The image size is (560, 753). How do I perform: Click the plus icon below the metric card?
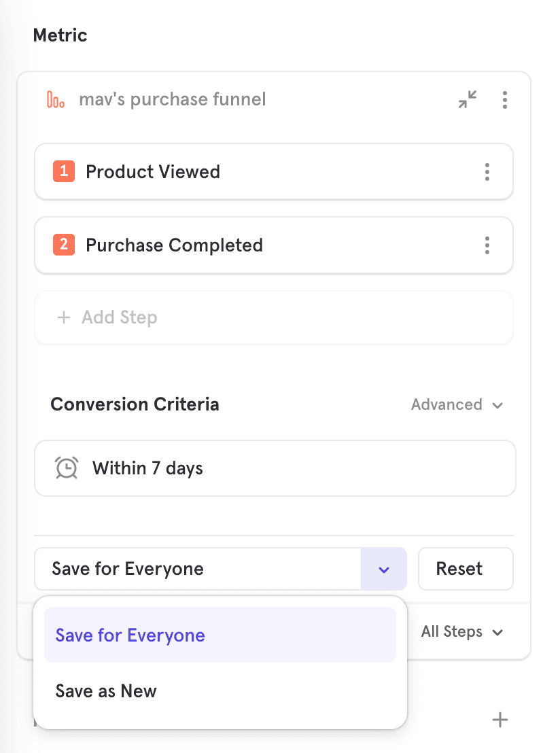point(500,720)
